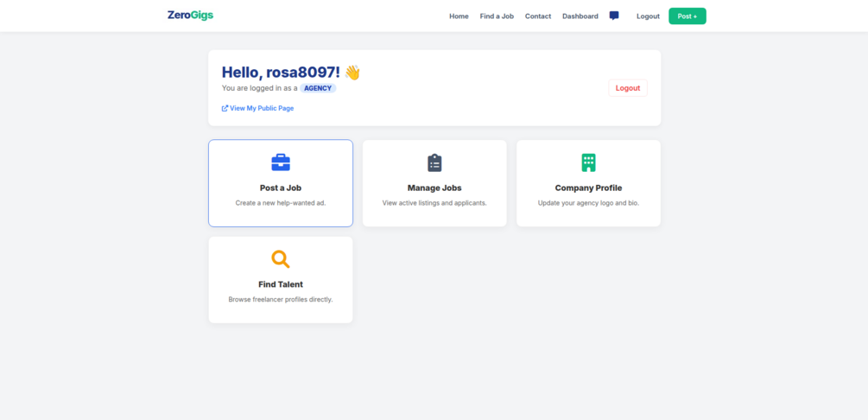Viewport: 868px width, 420px height.
Task: Click 'View active listings and applicants.' text
Action: (x=434, y=203)
